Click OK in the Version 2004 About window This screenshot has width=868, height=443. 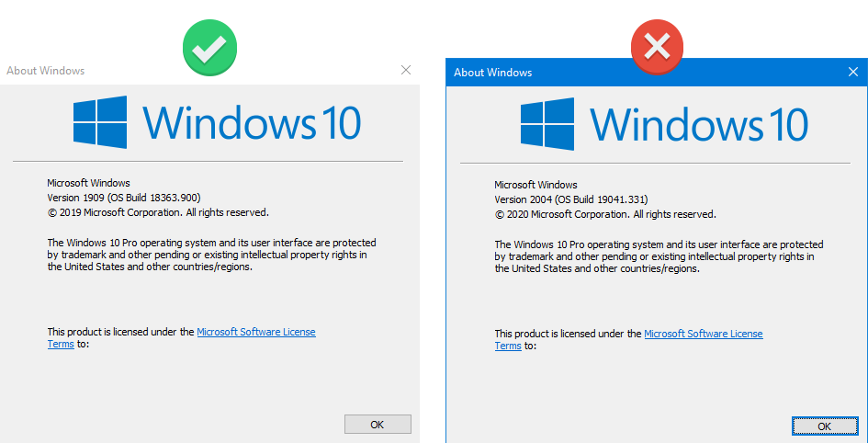(x=824, y=426)
